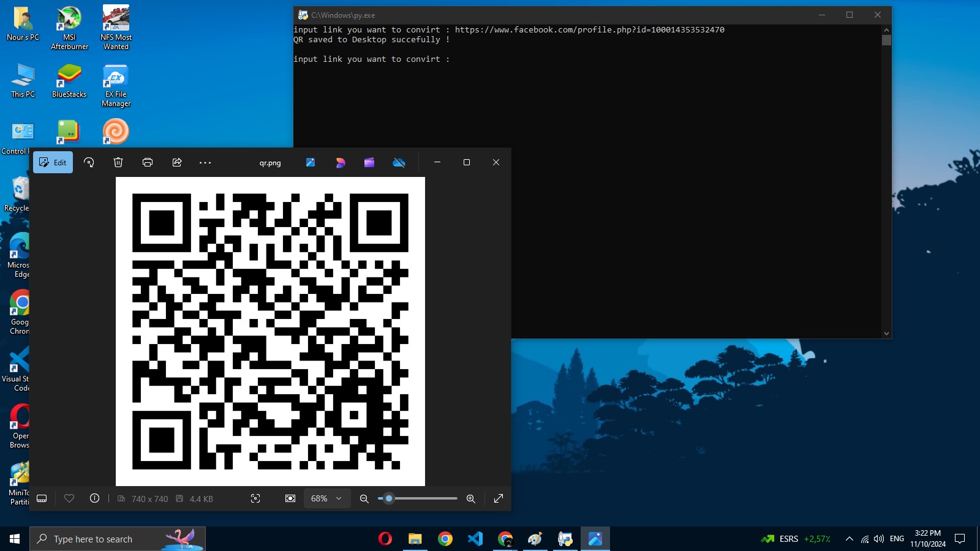The height and width of the screenshot is (551, 980).
Task: Open Paint from the taskbar
Action: point(535,539)
